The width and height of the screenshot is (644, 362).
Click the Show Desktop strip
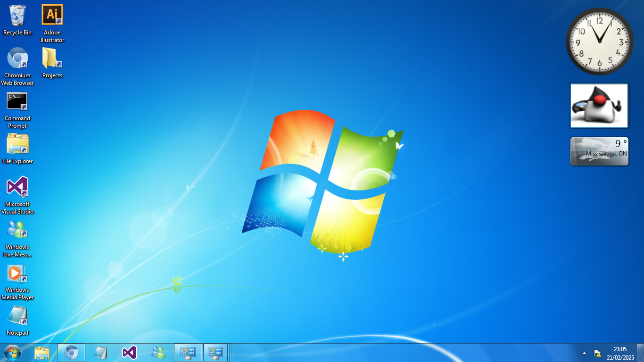coord(640,353)
